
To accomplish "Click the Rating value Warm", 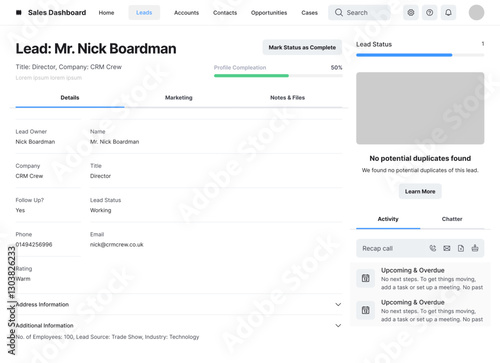I will (23, 279).
